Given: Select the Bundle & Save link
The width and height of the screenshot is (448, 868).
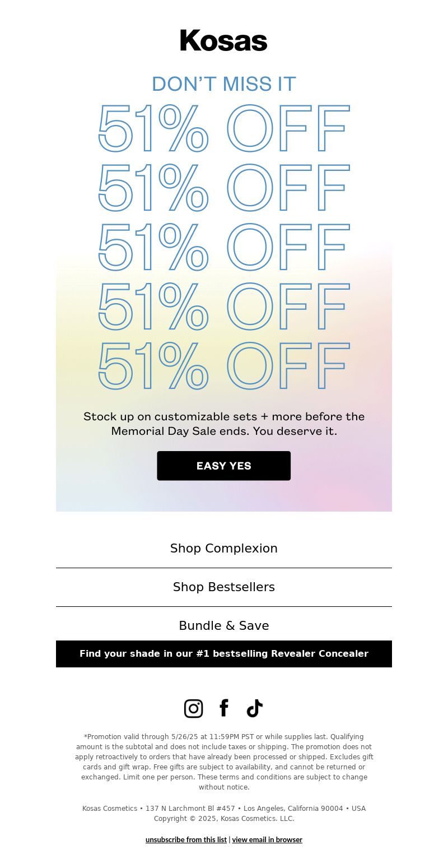Looking at the screenshot, I should (224, 625).
